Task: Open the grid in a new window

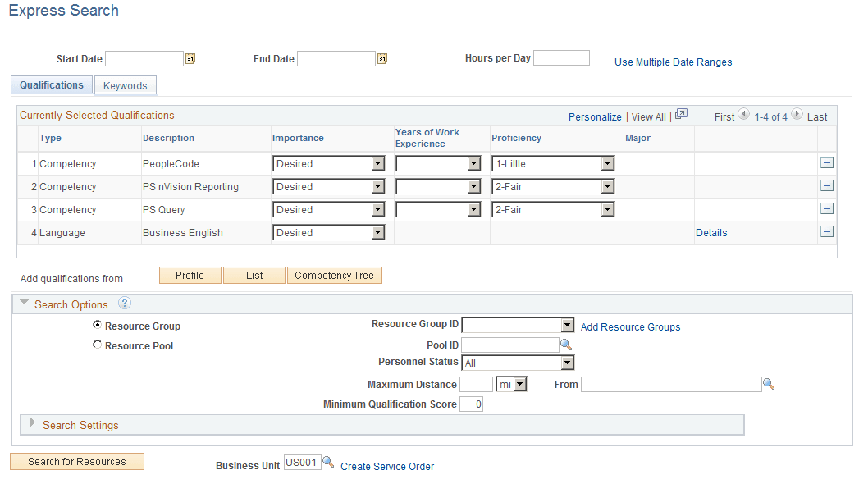Action: 681,115
